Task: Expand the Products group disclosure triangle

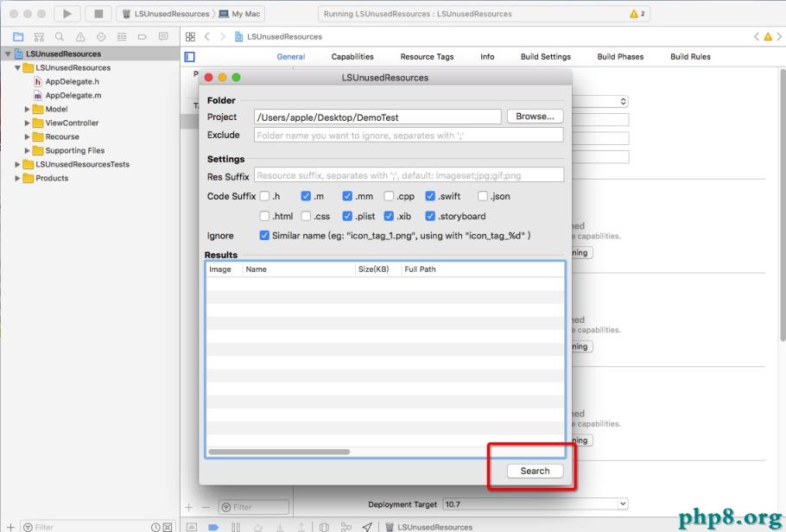Action: 17,179
